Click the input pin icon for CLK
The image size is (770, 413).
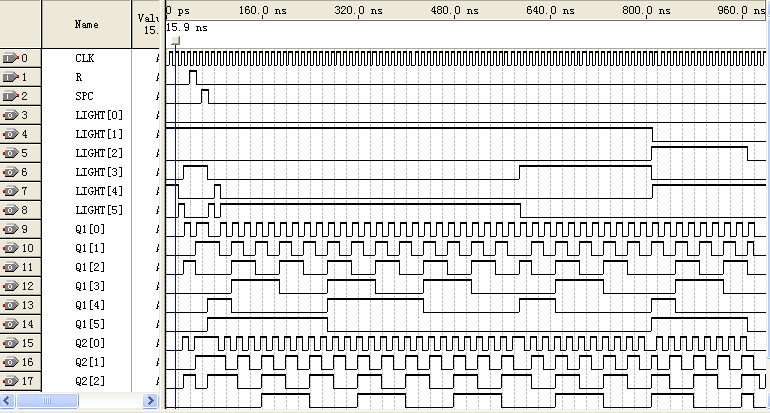(11, 58)
